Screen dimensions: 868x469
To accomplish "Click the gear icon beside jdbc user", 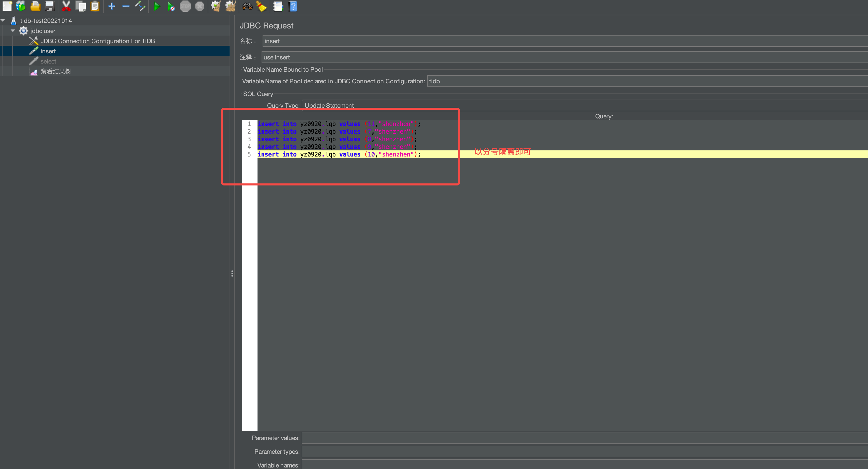I will tap(23, 31).
